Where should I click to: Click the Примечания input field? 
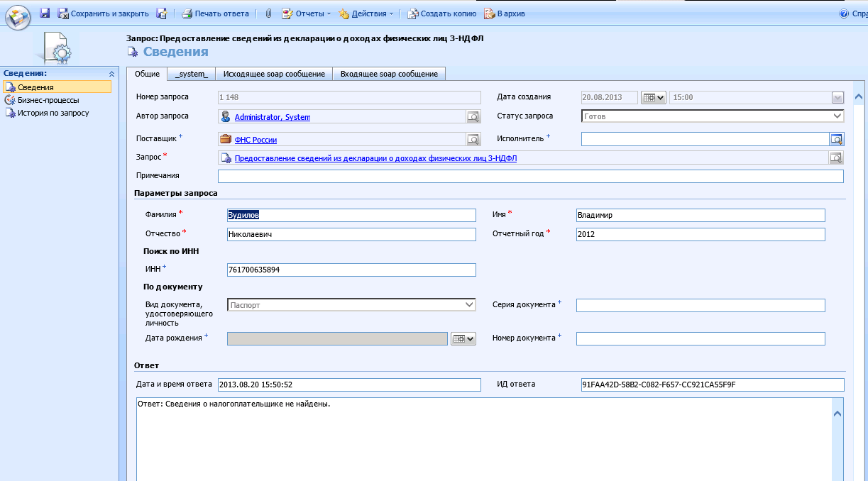pos(530,176)
